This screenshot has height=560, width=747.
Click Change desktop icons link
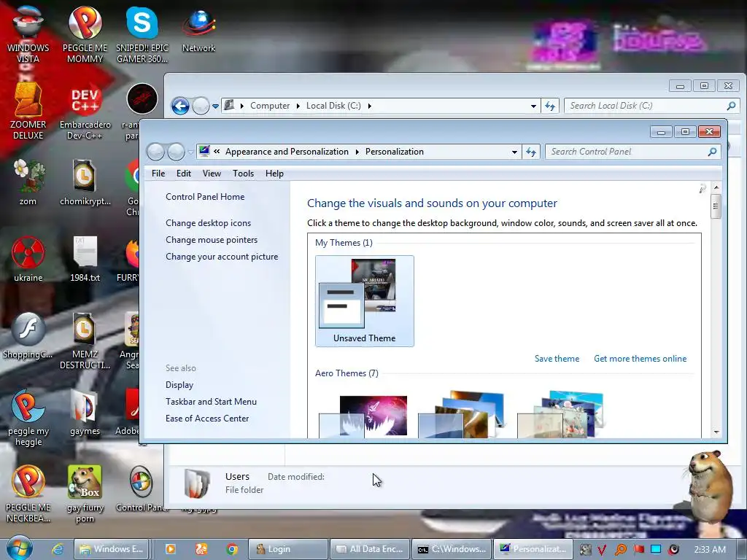pyautogui.click(x=208, y=223)
